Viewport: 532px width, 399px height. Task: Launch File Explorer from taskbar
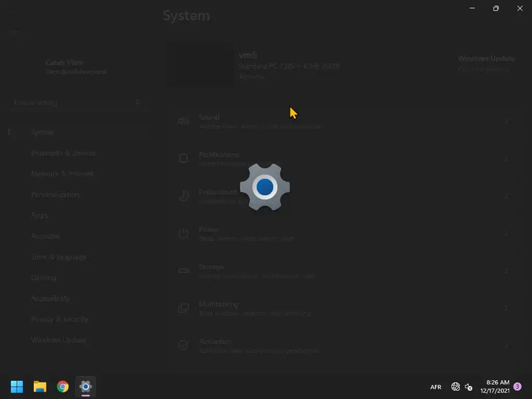pyautogui.click(x=39, y=387)
